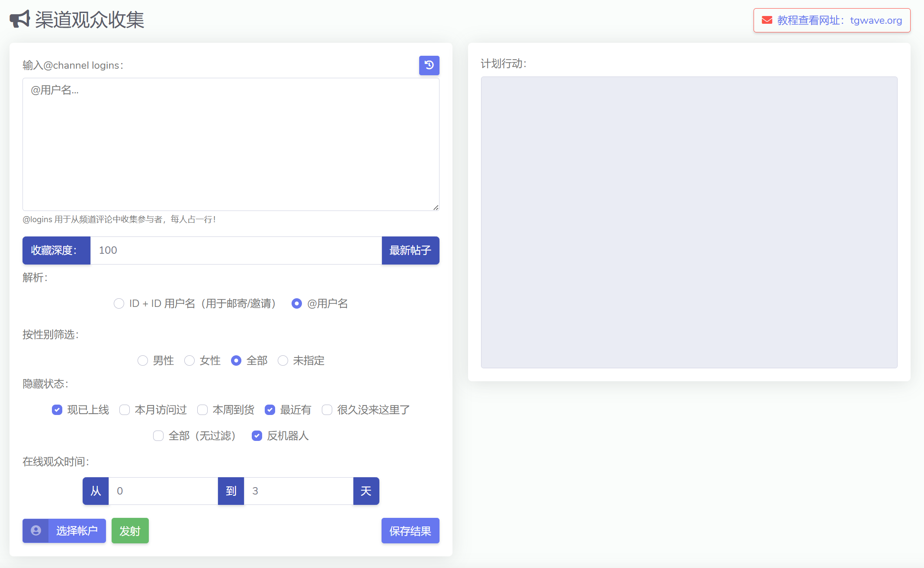Select 未指定 gender option
Screen dimensions: 924x568
pyautogui.click(x=283, y=361)
